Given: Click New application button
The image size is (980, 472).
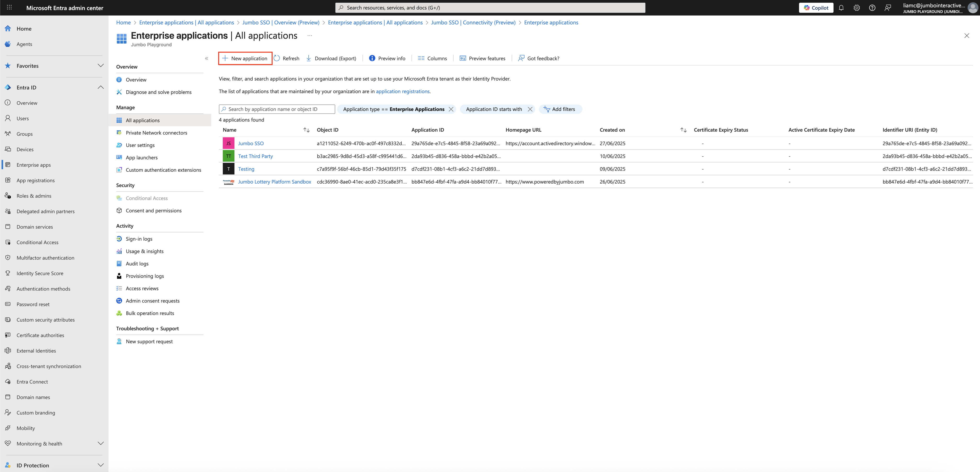Looking at the screenshot, I should tap(245, 58).
